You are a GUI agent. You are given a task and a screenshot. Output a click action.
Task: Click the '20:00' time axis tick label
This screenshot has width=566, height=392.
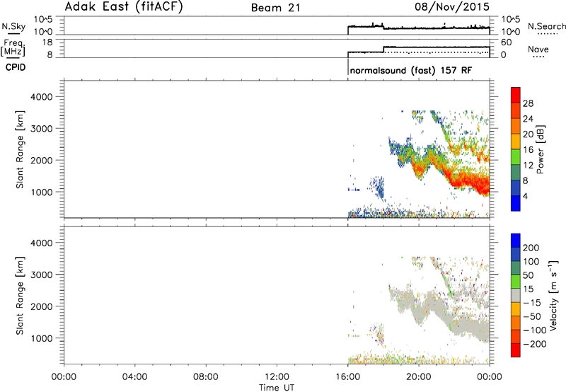[418, 377]
